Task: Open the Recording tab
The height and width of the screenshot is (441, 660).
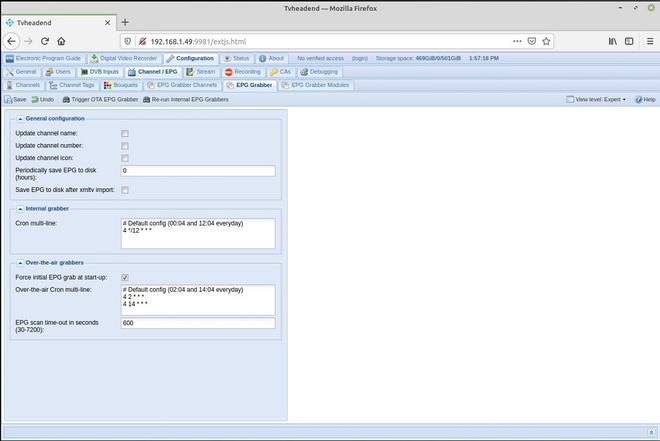Action: pos(243,72)
